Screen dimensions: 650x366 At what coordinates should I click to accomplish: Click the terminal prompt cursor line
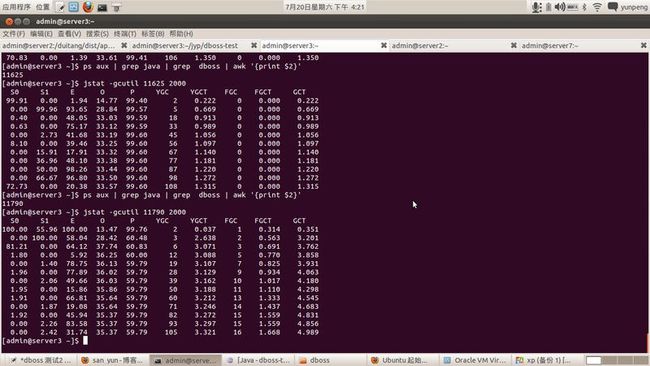coord(45,341)
